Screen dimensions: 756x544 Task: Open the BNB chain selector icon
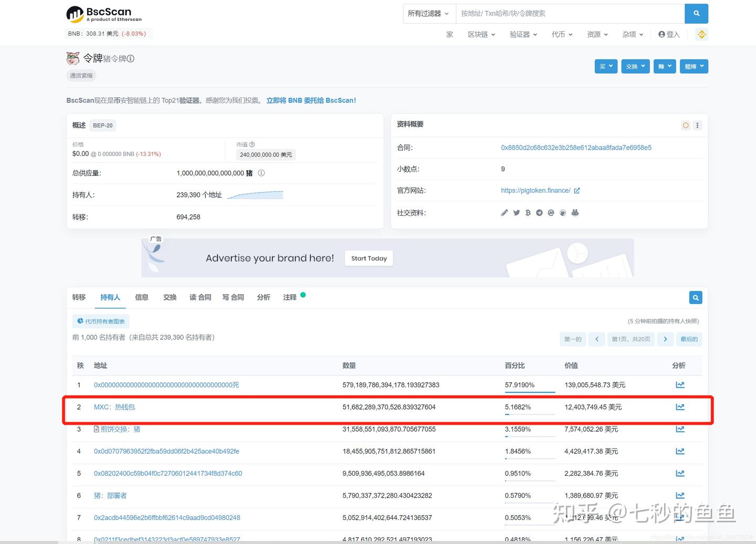pos(701,35)
